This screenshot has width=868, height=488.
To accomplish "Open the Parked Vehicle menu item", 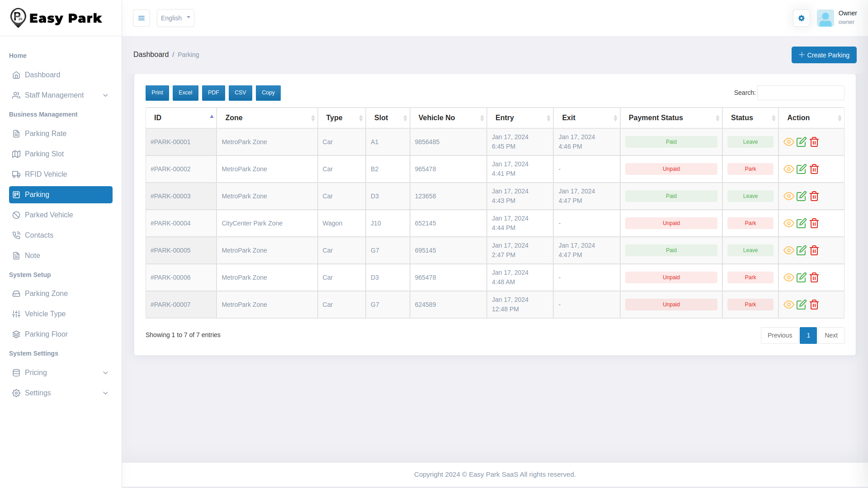I will (49, 215).
